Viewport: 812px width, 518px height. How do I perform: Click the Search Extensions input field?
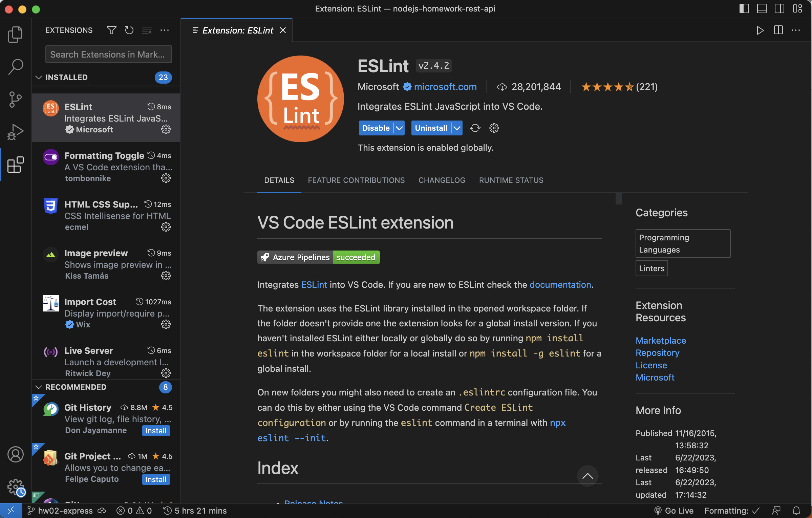(x=108, y=54)
